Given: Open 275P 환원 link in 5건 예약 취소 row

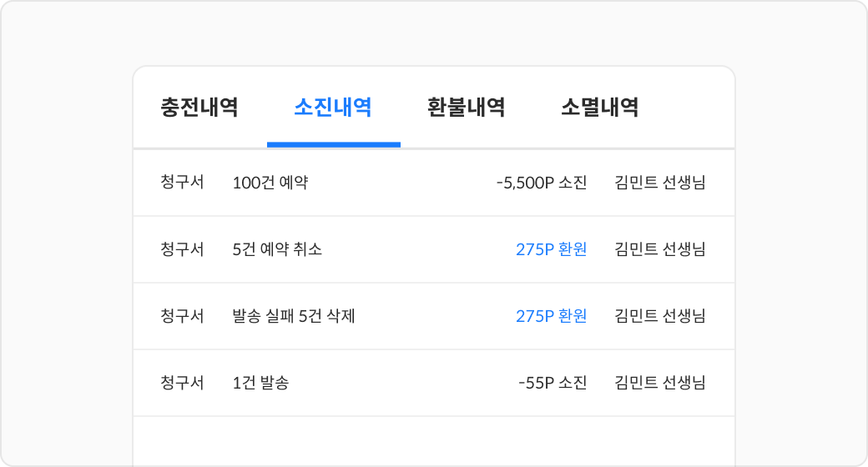Looking at the screenshot, I should coord(551,249).
